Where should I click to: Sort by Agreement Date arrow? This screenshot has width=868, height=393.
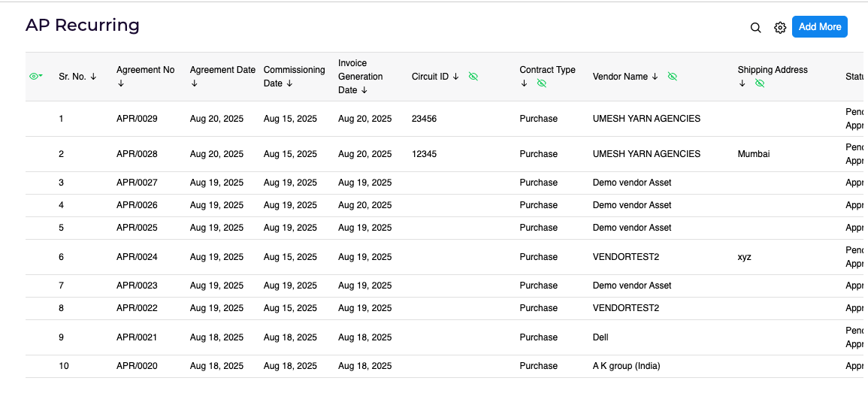coord(194,83)
